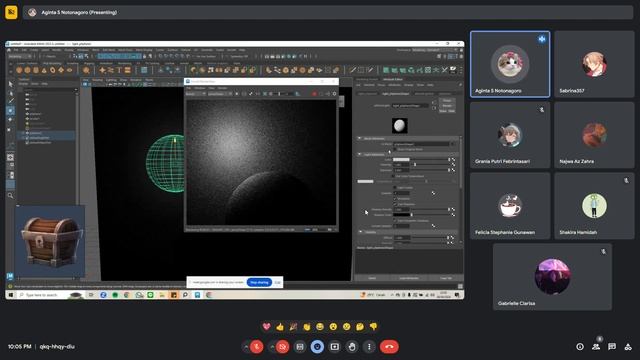
Task: Select the arrow Select tool in Maya toolbox
Action: pyautogui.click(x=11, y=84)
